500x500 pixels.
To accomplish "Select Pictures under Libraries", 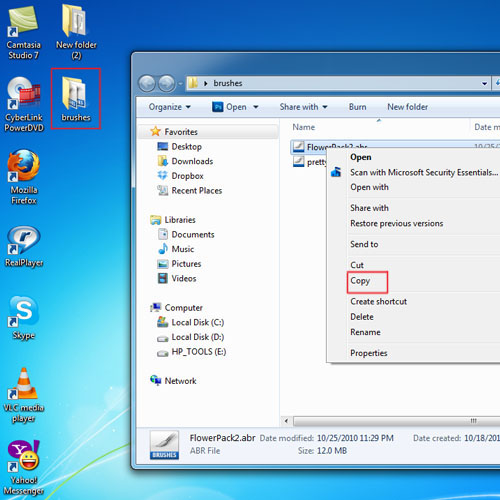I will pos(186,264).
